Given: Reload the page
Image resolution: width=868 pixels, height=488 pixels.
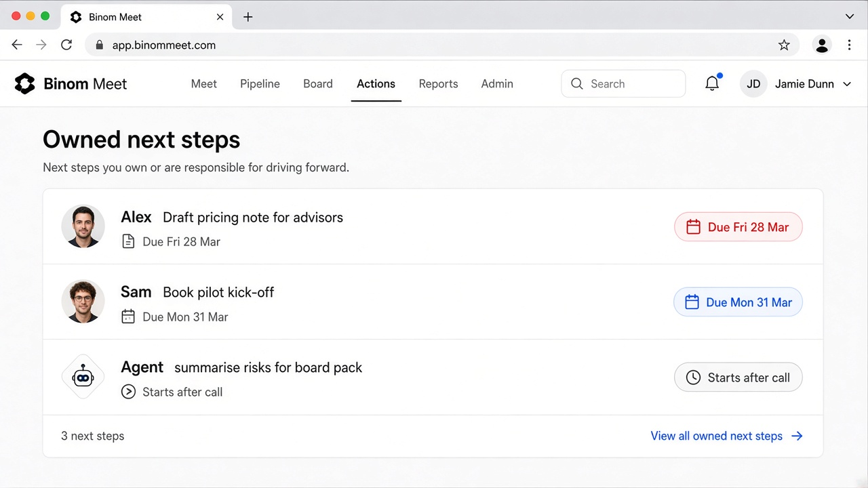Looking at the screenshot, I should click(66, 45).
